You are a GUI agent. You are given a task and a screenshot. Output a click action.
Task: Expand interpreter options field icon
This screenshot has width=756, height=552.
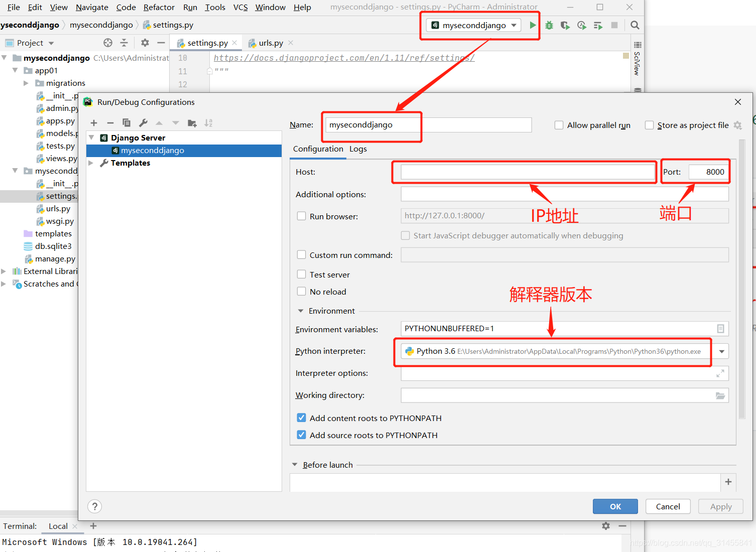tap(720, 373)
